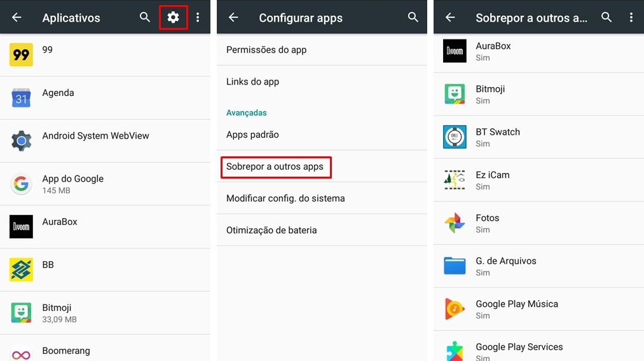
Task: Open Permissões do app
Action: pyautogui.click(x=322, y=50)
